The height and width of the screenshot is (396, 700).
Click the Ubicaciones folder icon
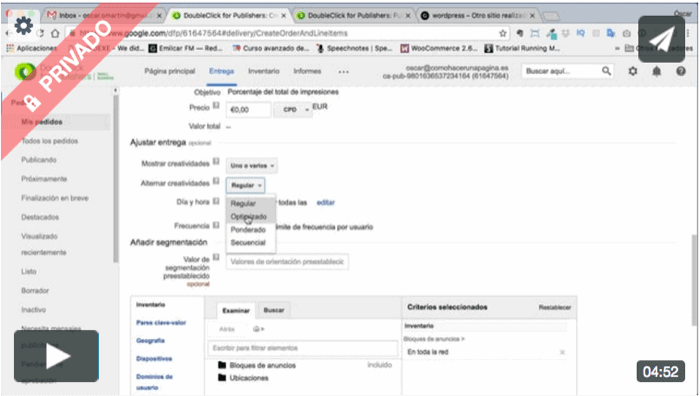tap(222, 377)
